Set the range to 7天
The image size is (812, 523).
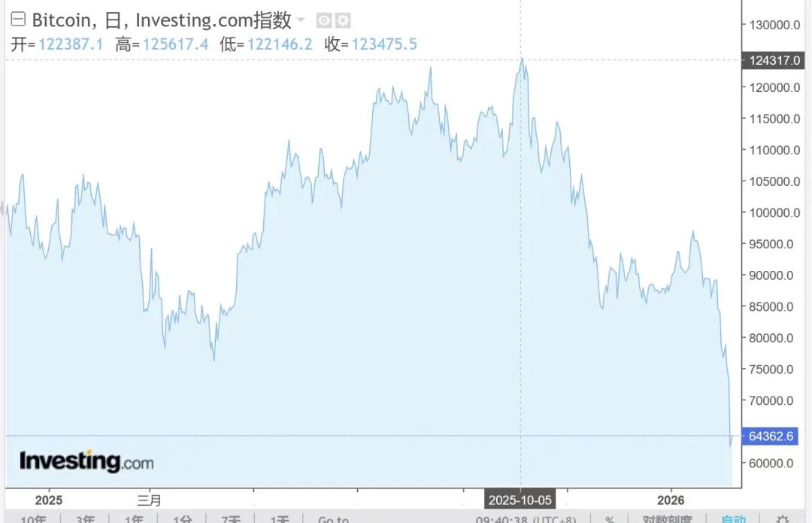[x=231, y=519]
